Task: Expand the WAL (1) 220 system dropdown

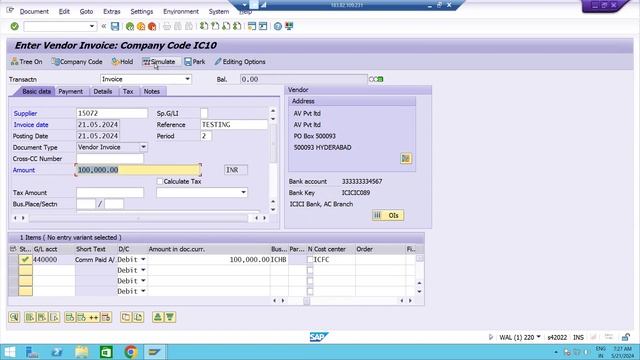Action: point(538,337)
